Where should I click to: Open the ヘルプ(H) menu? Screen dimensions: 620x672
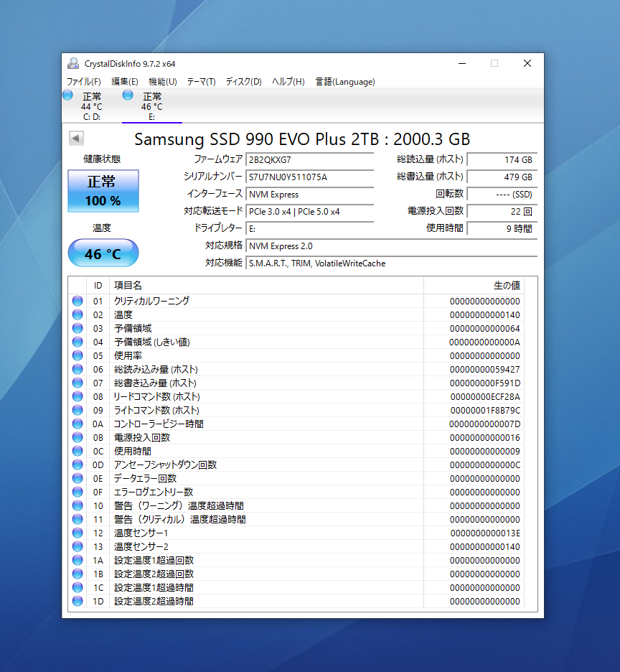288,81
